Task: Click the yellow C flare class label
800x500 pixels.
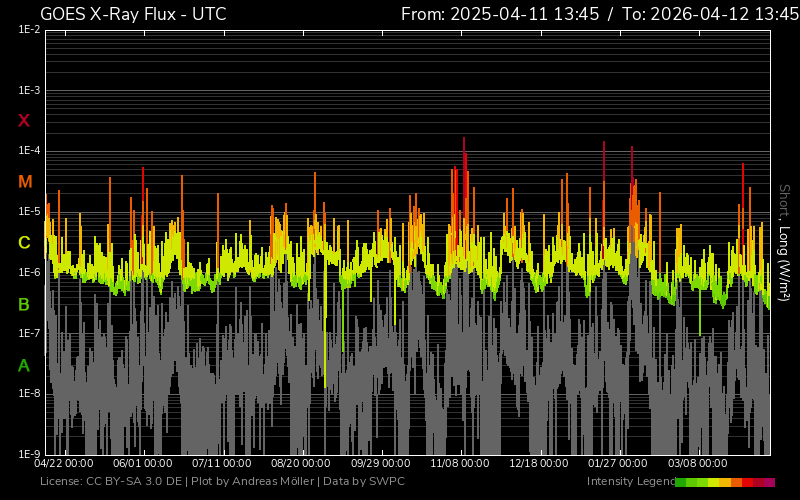Action: tap(24, 243)
